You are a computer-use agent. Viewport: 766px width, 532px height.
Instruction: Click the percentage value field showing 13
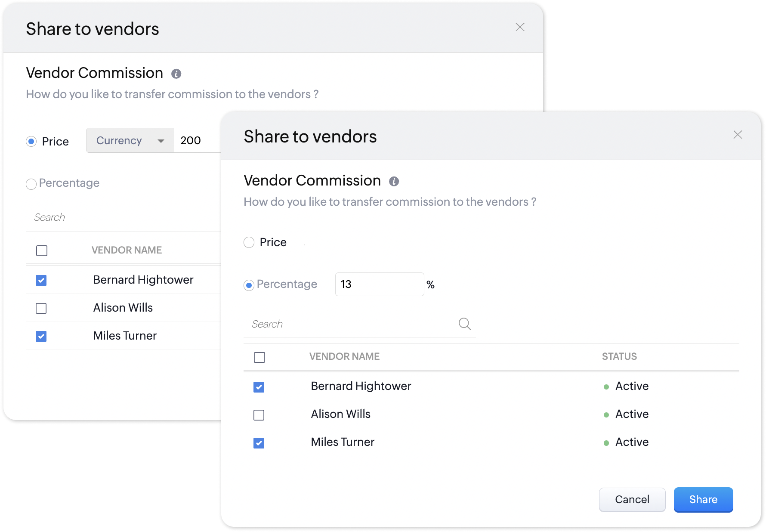(x=379, y=284)
